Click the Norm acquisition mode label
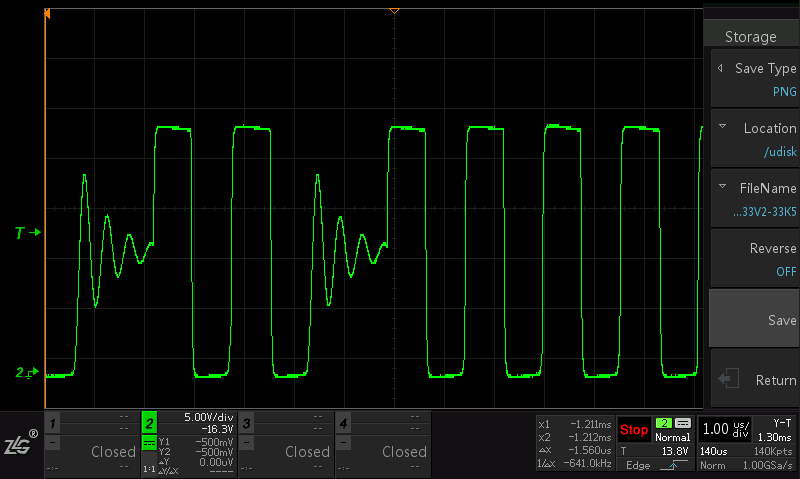This screenshot has width=800, height=479. 712,465
